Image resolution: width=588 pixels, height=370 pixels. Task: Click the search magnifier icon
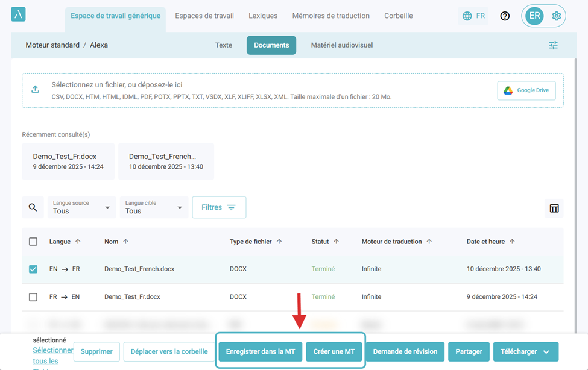(x=33, y=207)
